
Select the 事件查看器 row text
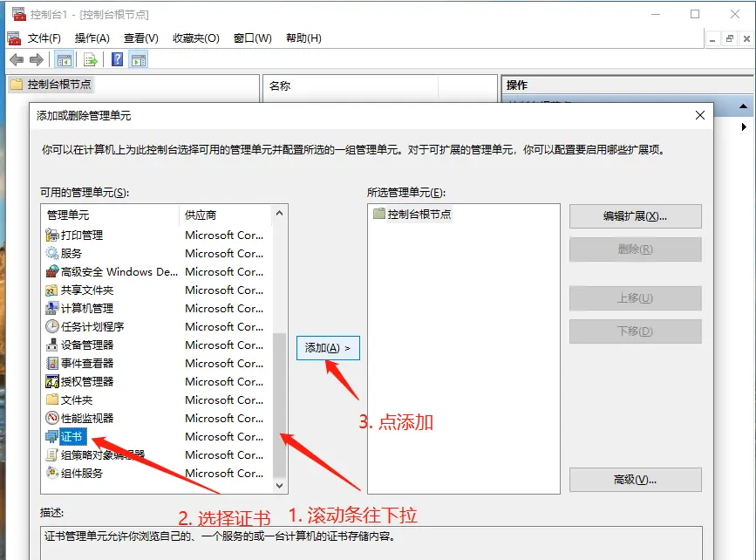(87, 363)
